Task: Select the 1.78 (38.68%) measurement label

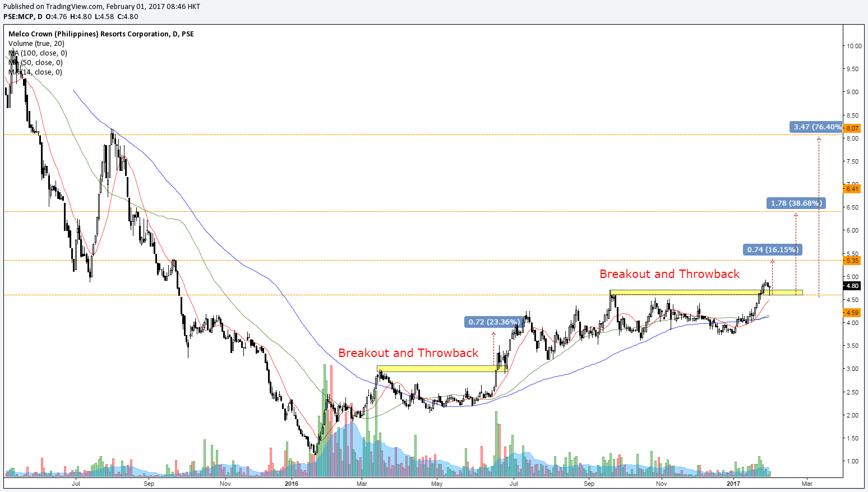Action: [x=795, y=203]
